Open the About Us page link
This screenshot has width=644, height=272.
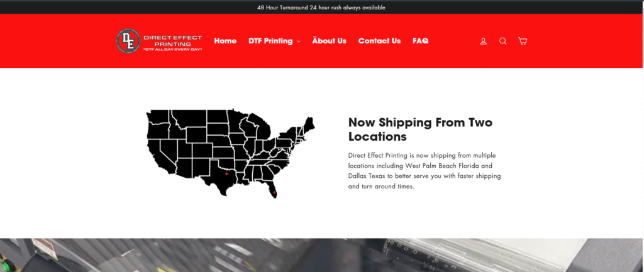[329, 41]
